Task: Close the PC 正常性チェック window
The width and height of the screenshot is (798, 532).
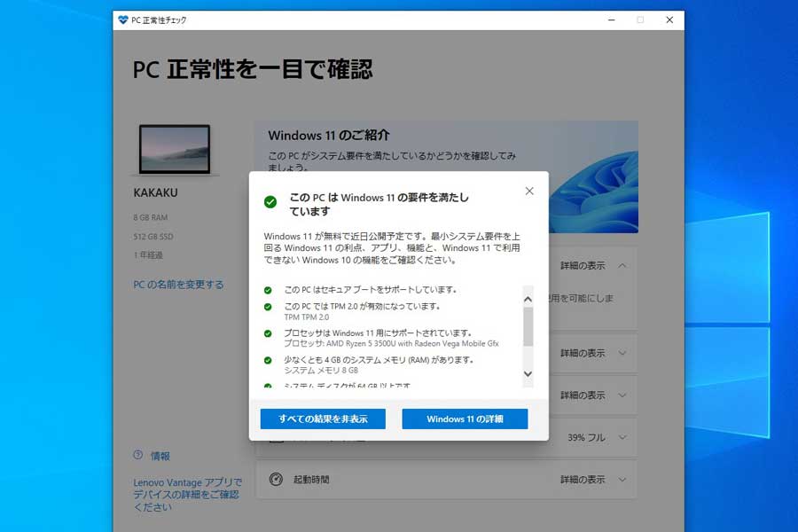Action: [x=669, y=20]
